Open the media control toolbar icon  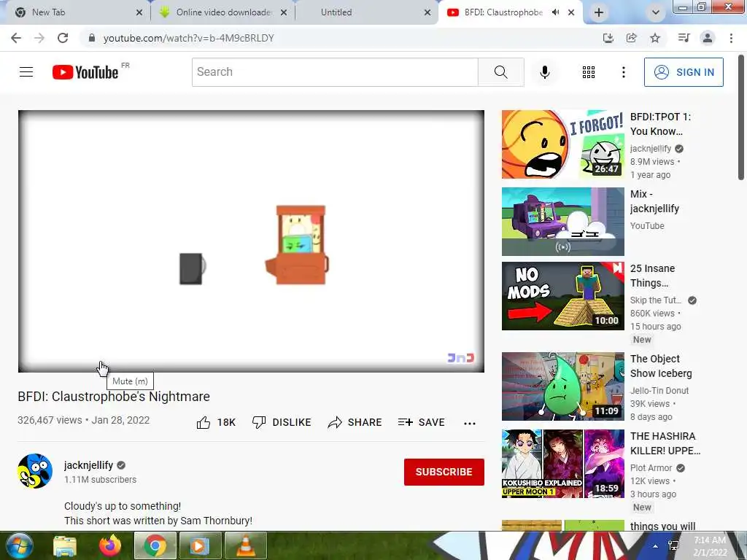[684, 38]
